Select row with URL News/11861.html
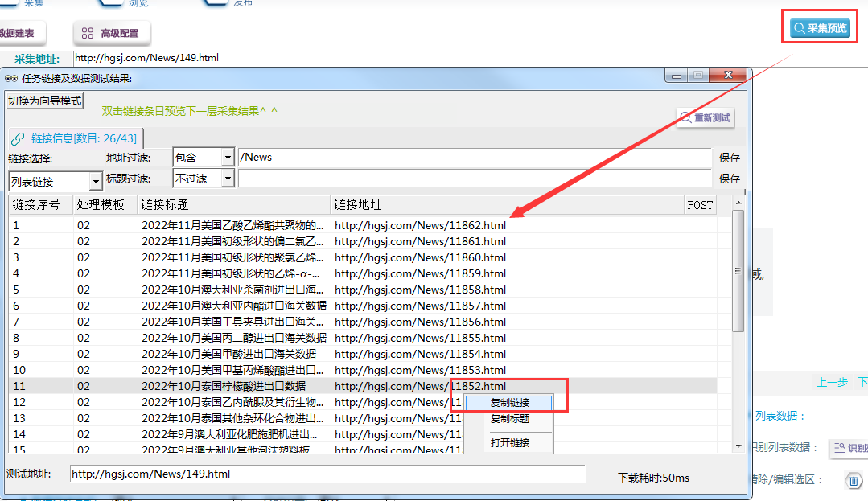Image resolution: width=868 pixels, height=501 pixels. pyautogui.click(x=363, y=241)
